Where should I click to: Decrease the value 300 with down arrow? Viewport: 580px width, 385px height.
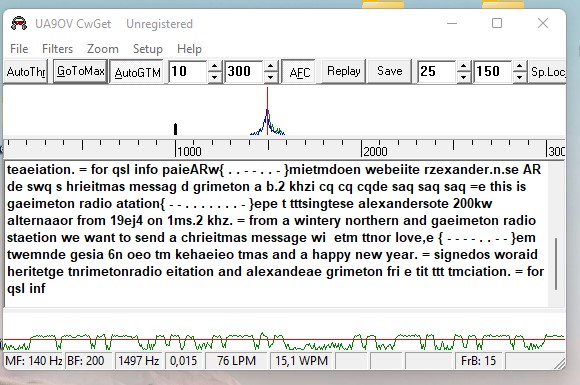tap(271, 77)
